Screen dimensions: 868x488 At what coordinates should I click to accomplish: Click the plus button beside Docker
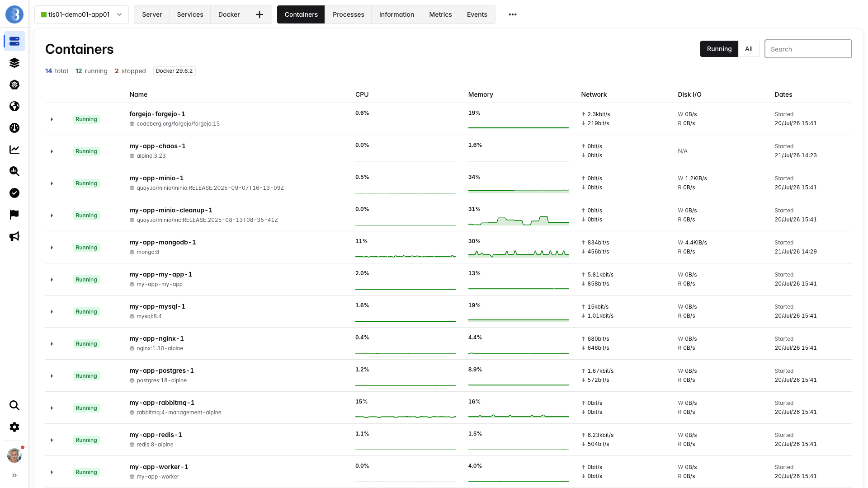259,14
